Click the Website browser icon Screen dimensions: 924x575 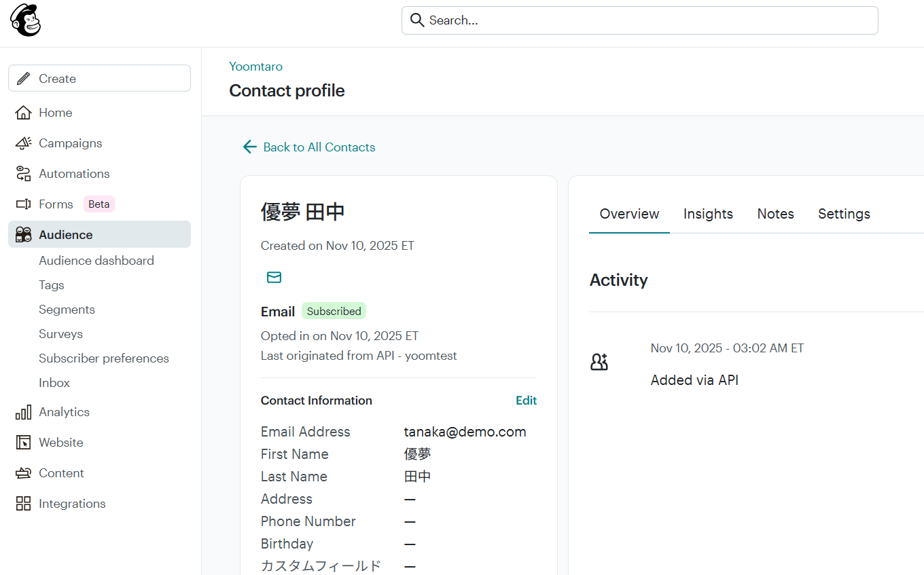[x=23, y=443]
